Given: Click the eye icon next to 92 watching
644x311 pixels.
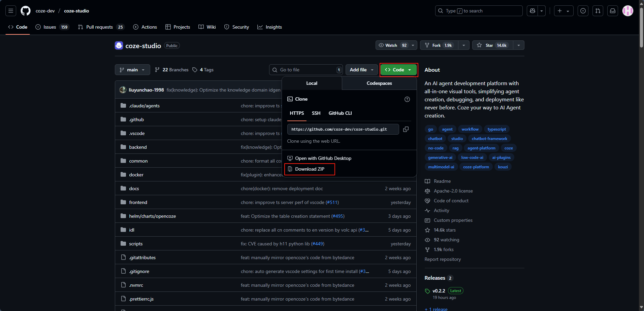Looking at the screenshot, I should pos(427,240).
